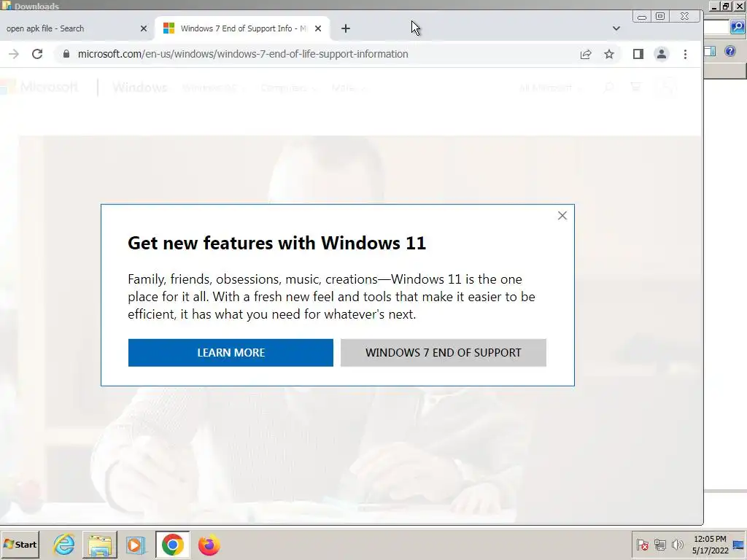The width and height of the screenshot is (747, 560).
Task: Open Windows Media Player from taskbar
Action: pyautogui.click(x=136, y=545)
